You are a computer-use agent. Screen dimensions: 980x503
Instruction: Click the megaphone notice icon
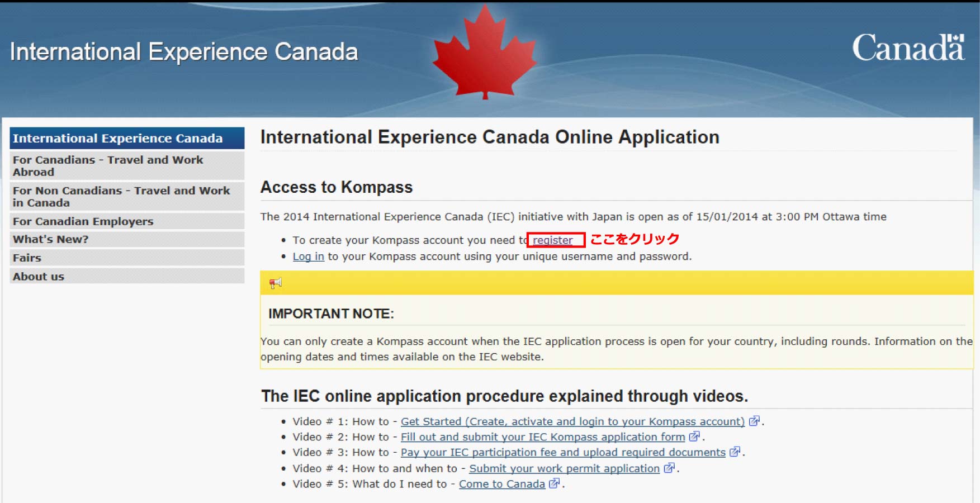pos(276,283)
